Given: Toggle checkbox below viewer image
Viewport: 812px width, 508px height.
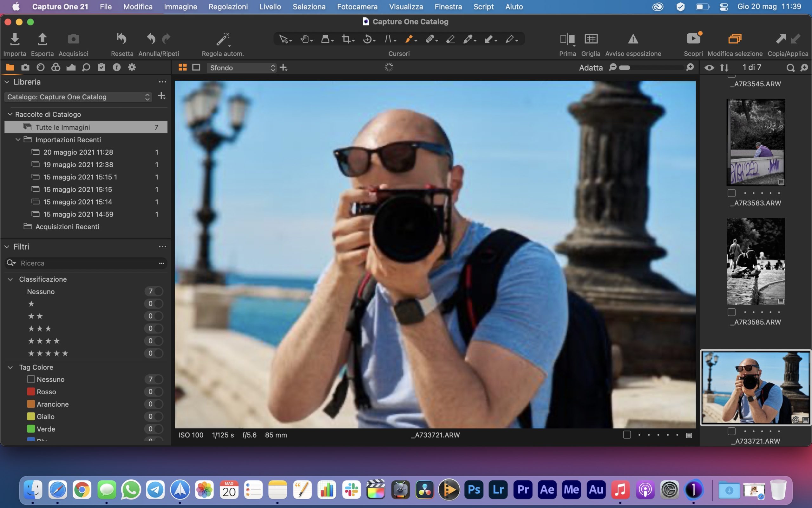Looking at the screenshot, I should pyautogui.click(x=627, y=435).
